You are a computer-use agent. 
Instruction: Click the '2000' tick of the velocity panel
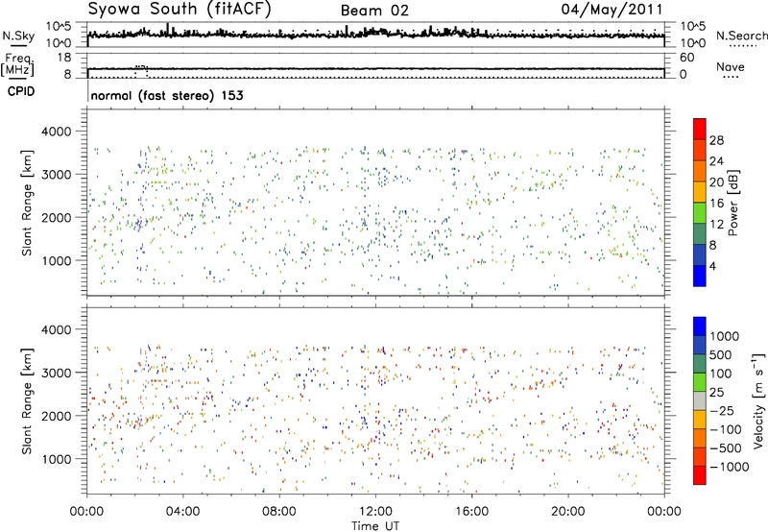[x=56, y=416]
